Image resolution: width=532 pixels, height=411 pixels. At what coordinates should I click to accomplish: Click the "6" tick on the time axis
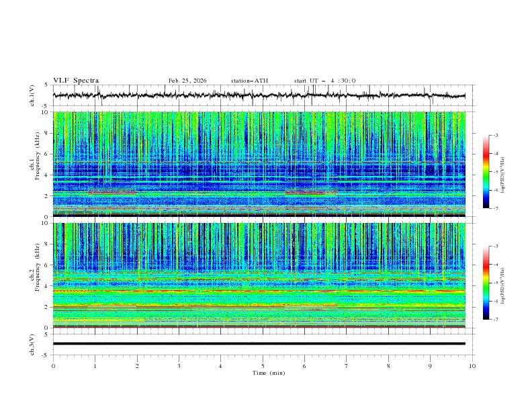(x=304, y=366)
